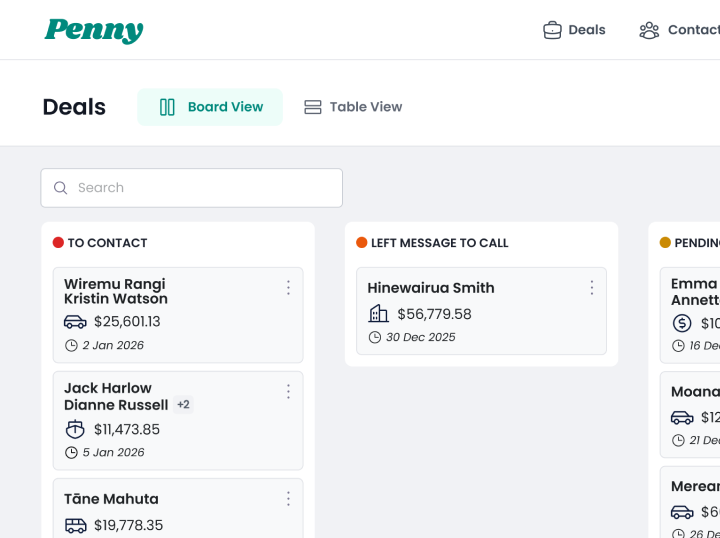The width and height of the screenshot is (720, 538).
Task: Click the people icon beside Contacts
Action: coord(649,30)
